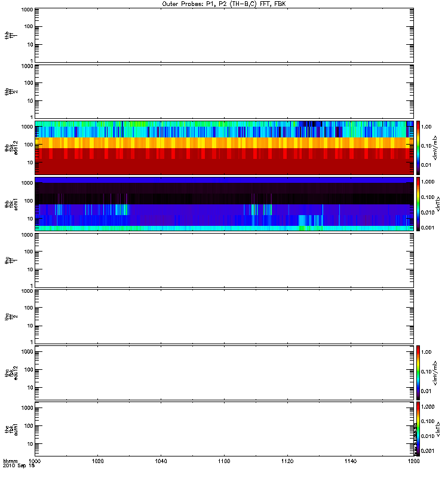Click the 'hhmm' axis unit label
Viewport: 448px width, 478px height.
(10, 461)
